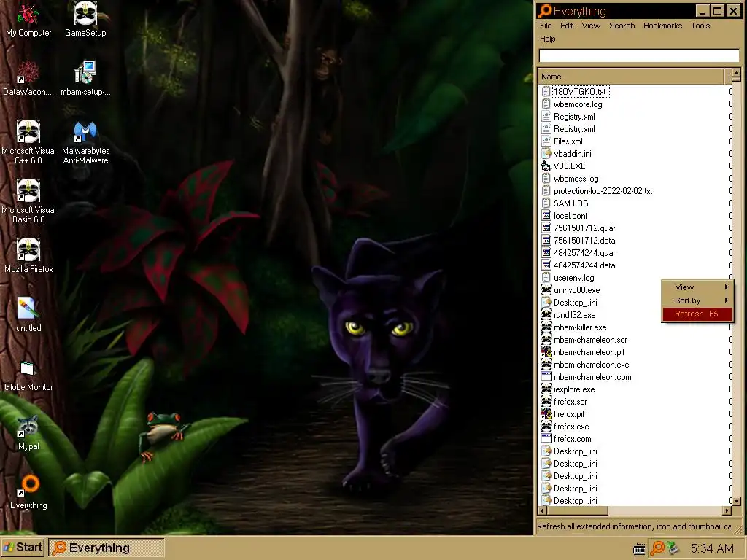Choose Refresh F5 in context menu
The width and height of the screenshot is (747, 560).
tap(697, 314)
